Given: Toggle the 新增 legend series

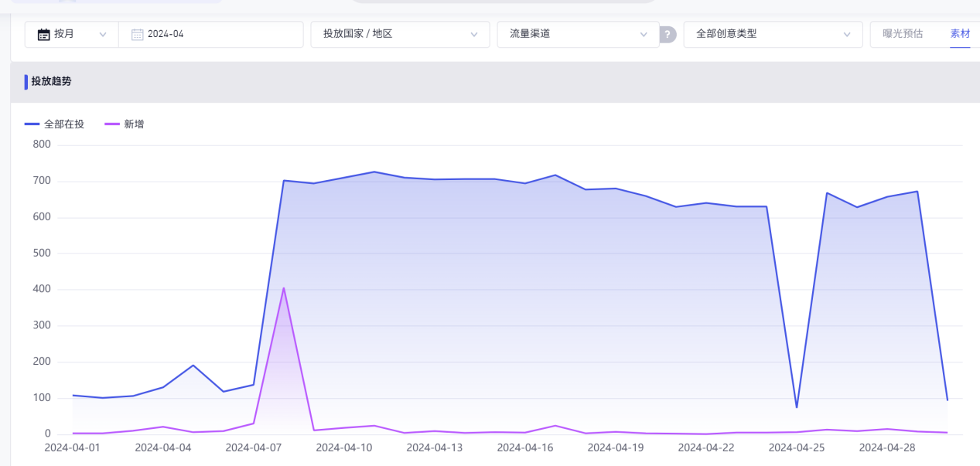Looking at the screenshot, I should pos(134,124).
